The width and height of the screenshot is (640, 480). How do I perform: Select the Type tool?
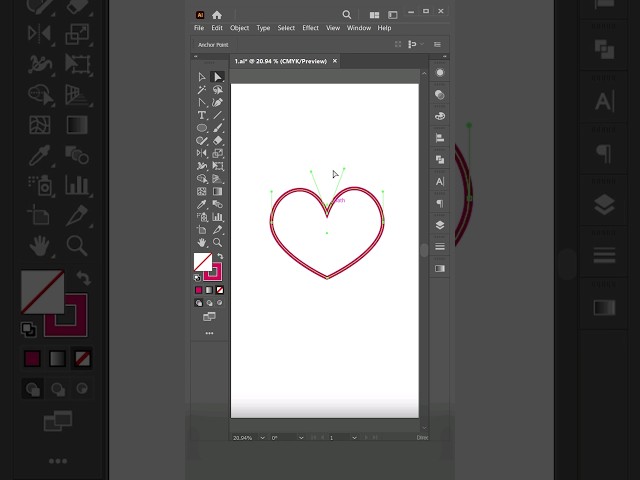[x=202, y=115]
